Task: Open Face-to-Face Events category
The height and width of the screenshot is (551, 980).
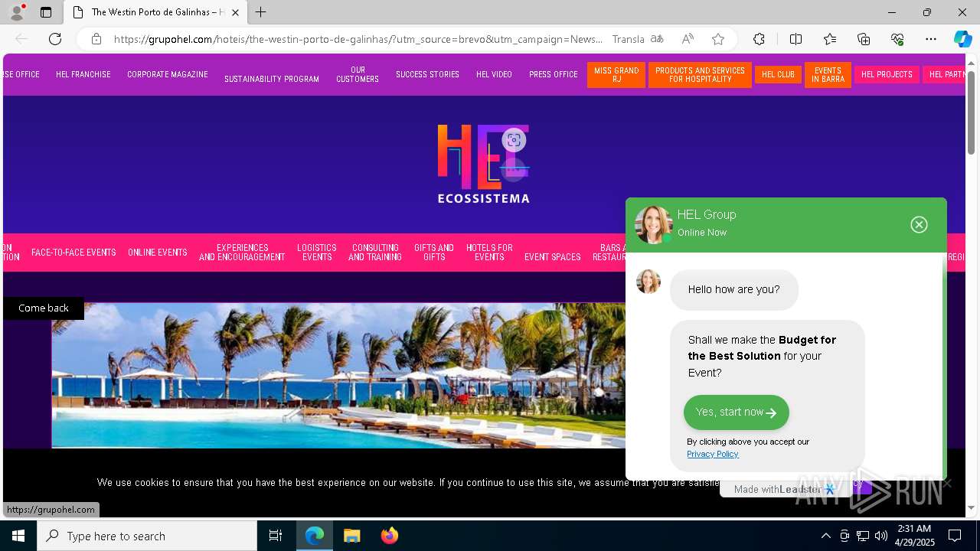Action: 73,253
